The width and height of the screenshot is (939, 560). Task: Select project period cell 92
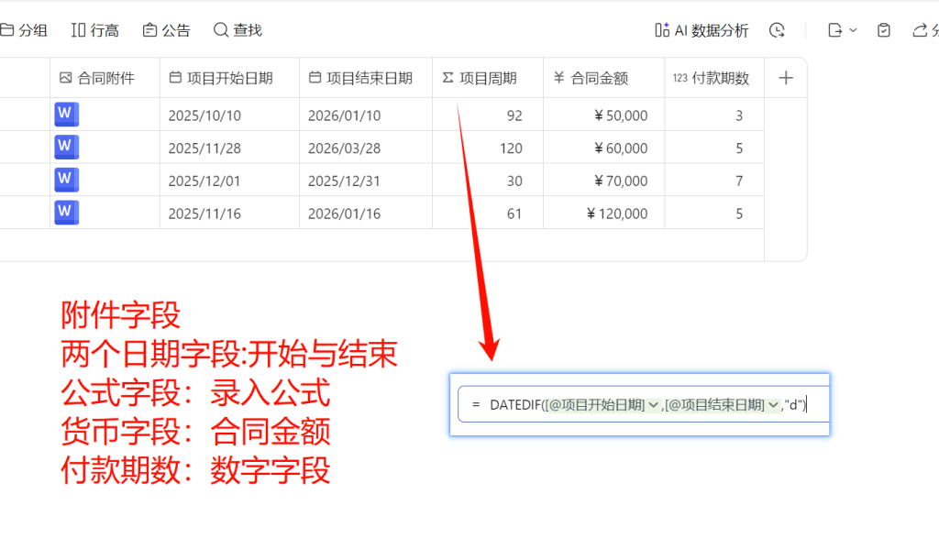coord(488,115)
